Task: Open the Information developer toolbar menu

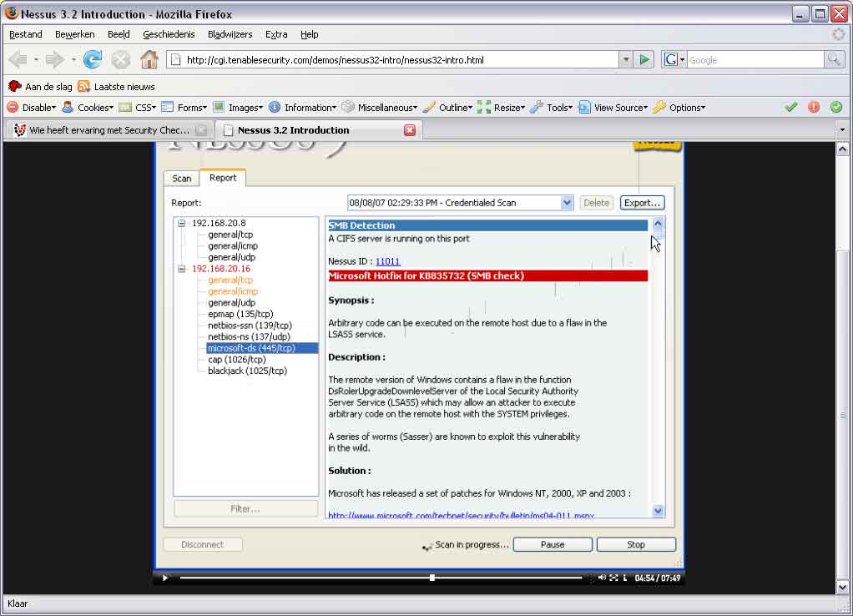Action: 303,107
